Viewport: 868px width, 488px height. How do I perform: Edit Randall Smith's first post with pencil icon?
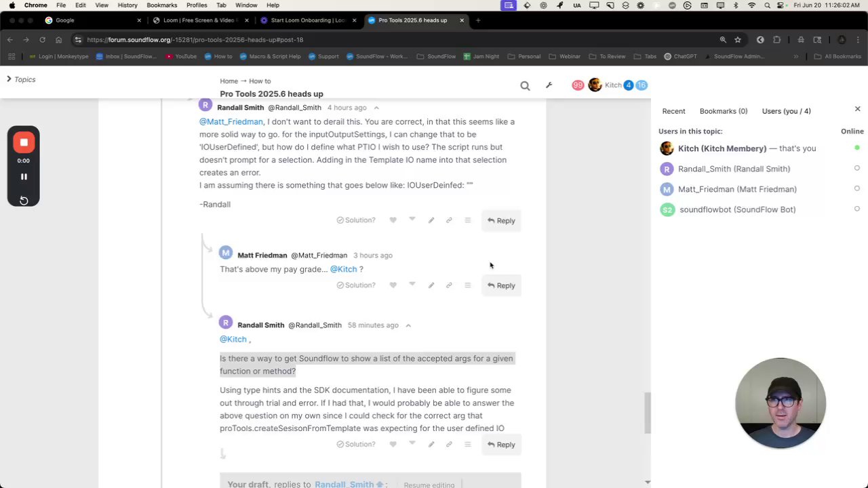(x=431, y=220)
